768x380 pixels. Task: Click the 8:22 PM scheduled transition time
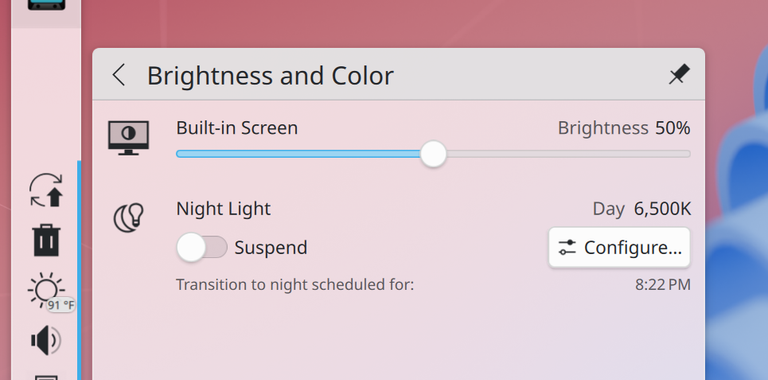[x=663, y=285]
